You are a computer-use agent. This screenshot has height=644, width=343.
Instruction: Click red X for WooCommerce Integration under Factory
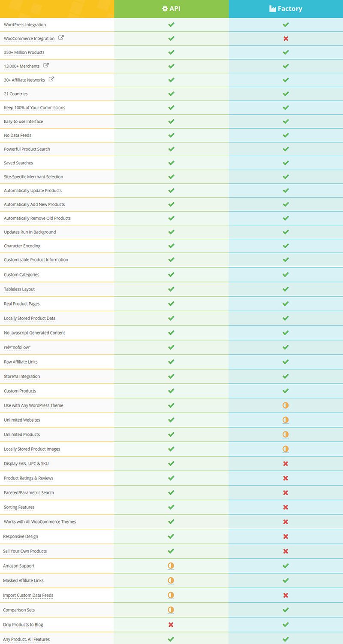(x=286, y=39)
